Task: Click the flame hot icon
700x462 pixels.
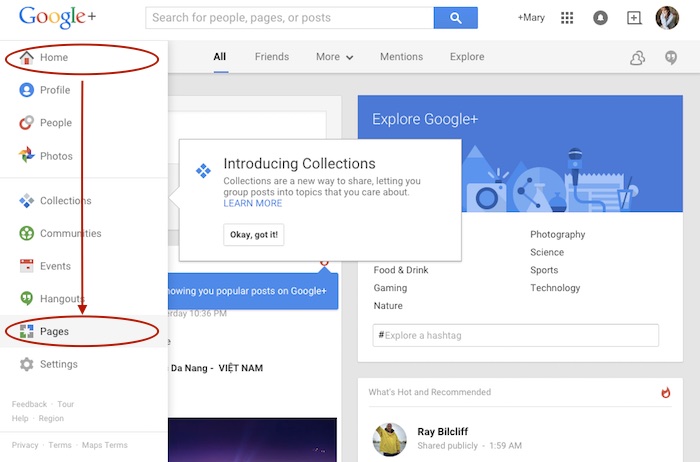Action: point(666,392)
